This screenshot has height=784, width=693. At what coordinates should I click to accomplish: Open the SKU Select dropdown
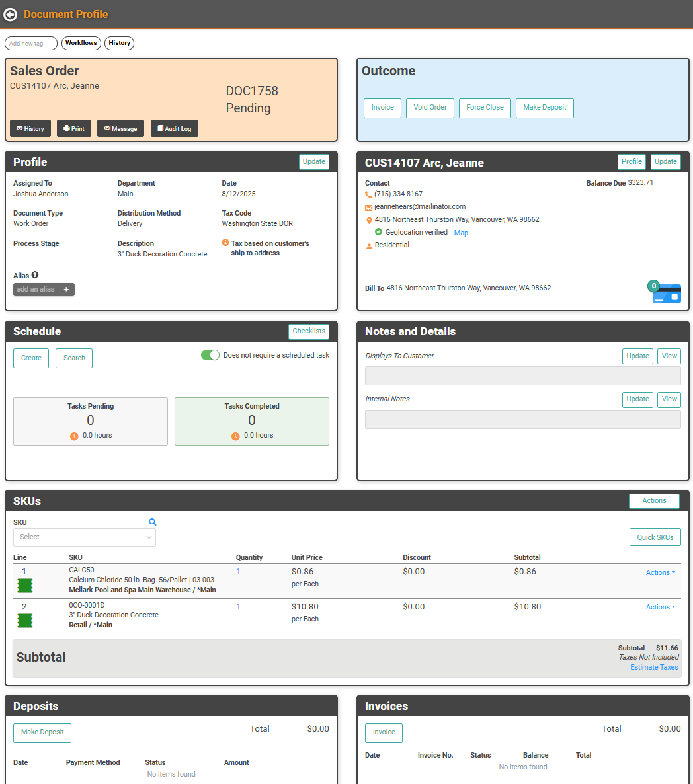pos(85,537)
